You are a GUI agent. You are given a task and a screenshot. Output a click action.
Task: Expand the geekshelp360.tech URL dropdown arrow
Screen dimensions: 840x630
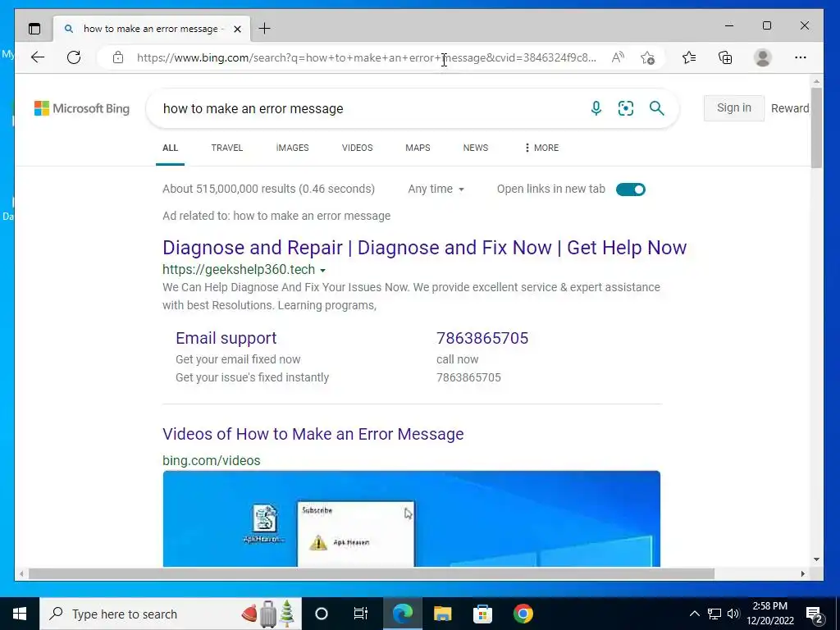pos(322,271)
